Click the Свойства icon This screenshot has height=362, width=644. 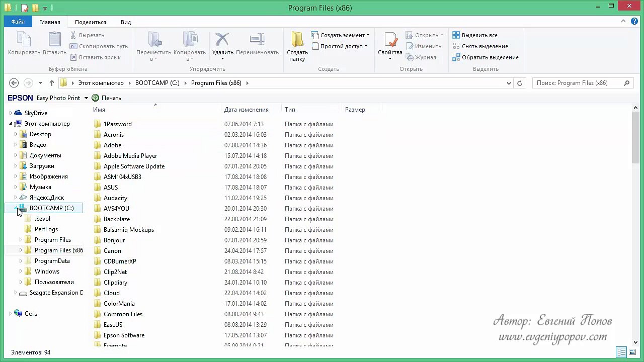(390, 40)
